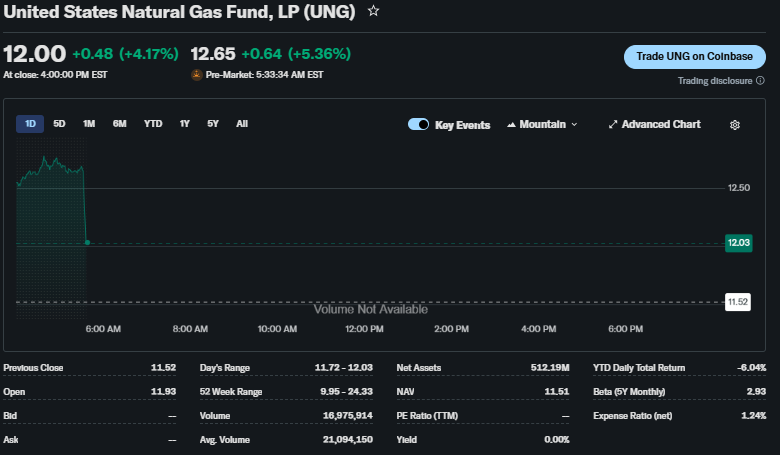The height and width of the screenshot is (455, 780).
Task: Choose the YTD chart range
Action: tap(153, 124)
